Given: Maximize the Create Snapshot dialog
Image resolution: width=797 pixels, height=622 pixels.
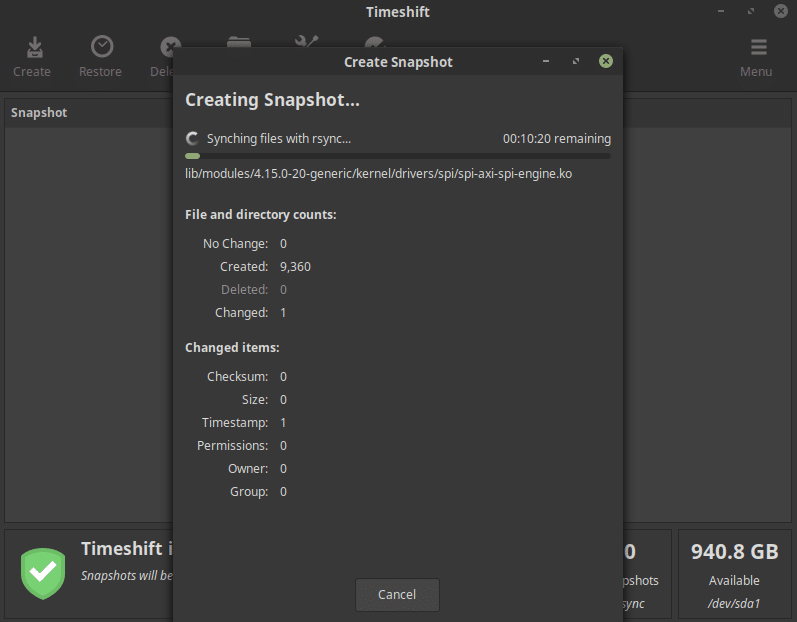Looking at the screenshot, I should coord(575,61).
